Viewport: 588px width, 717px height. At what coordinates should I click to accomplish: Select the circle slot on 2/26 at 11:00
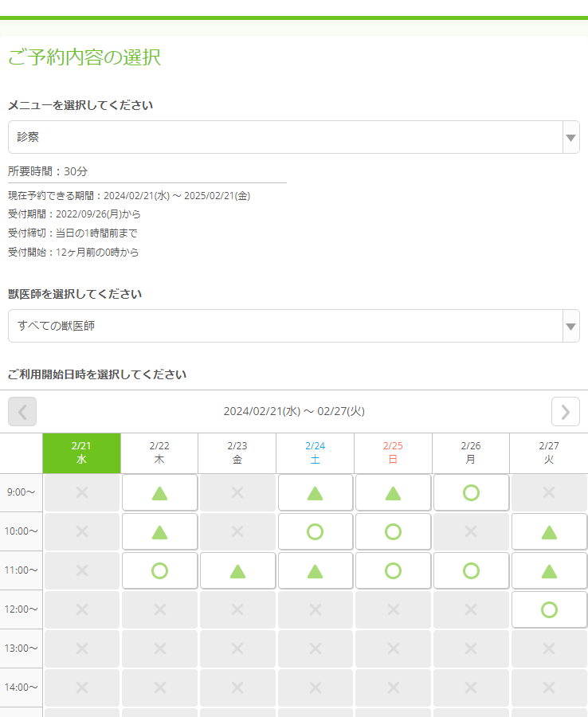pos(471,570)
